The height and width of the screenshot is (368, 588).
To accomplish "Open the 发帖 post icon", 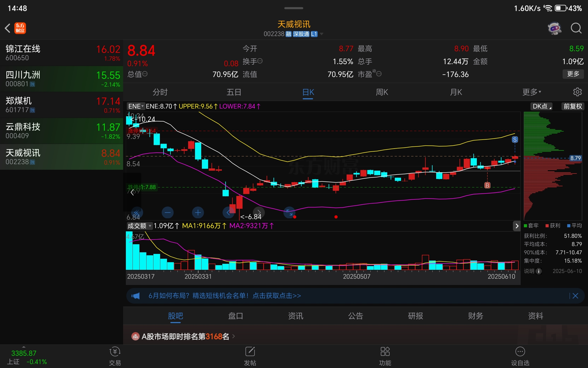I will 250,356.
